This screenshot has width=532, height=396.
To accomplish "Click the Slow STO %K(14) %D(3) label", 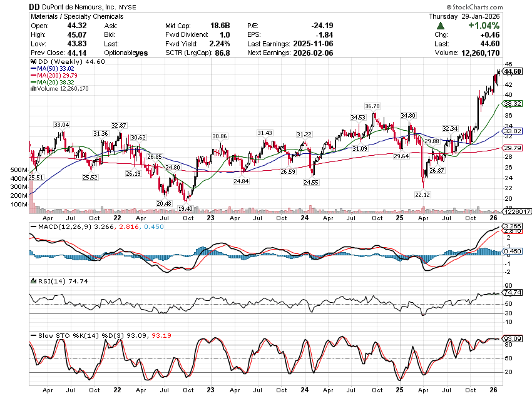I will pyautogui.click(x=73, y=336).
